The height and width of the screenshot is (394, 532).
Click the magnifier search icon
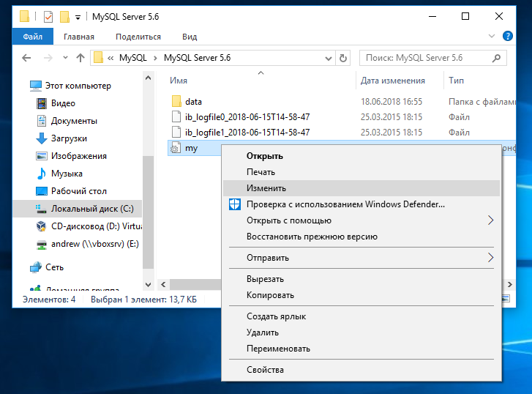[x=496, y=58]
